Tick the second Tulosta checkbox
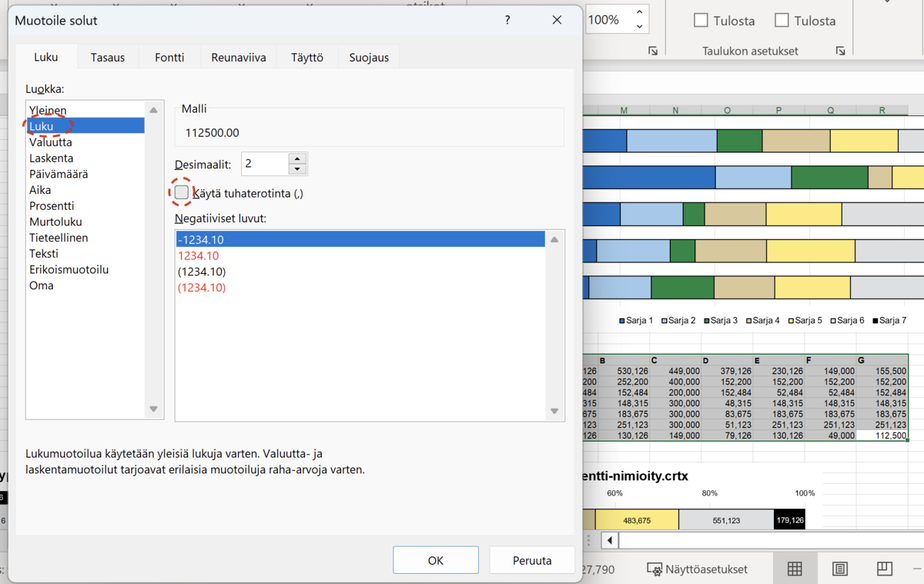 point(782,21)
